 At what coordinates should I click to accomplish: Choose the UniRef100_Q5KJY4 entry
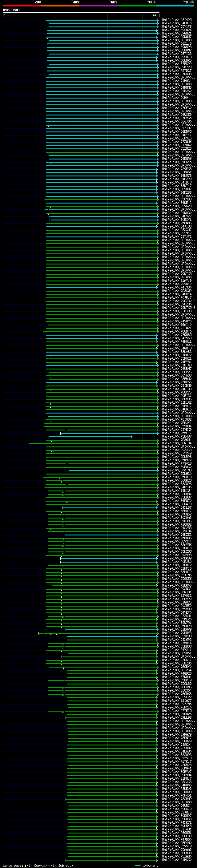point(177,423)
